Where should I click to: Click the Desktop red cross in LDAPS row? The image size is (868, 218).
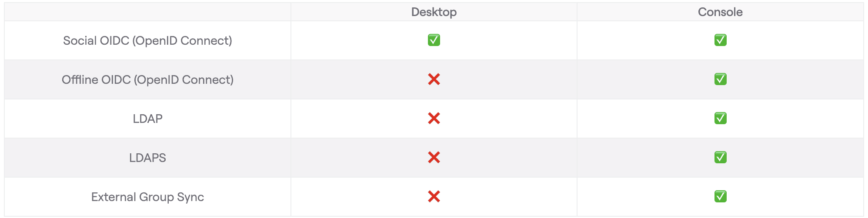coord(434,157)
